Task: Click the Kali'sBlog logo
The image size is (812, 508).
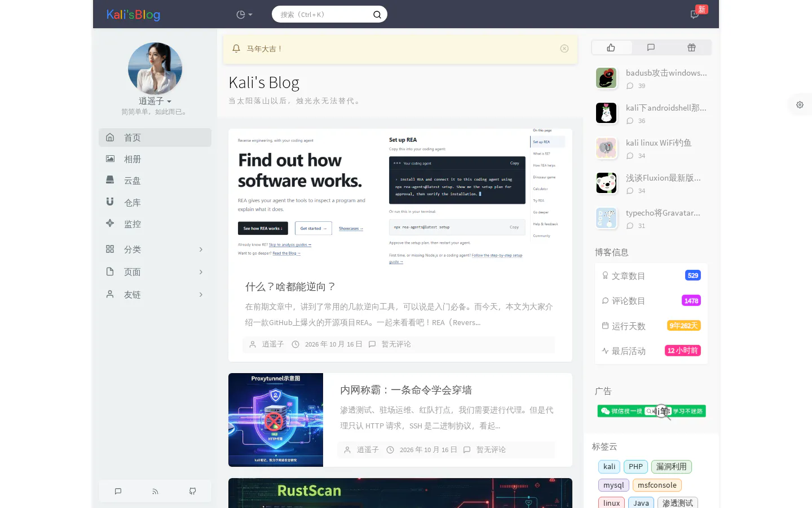Action: tap(133, 15)
